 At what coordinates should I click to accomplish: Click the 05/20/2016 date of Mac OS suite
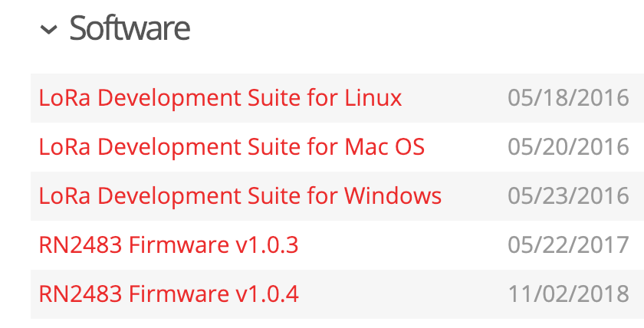coord(568,147)
